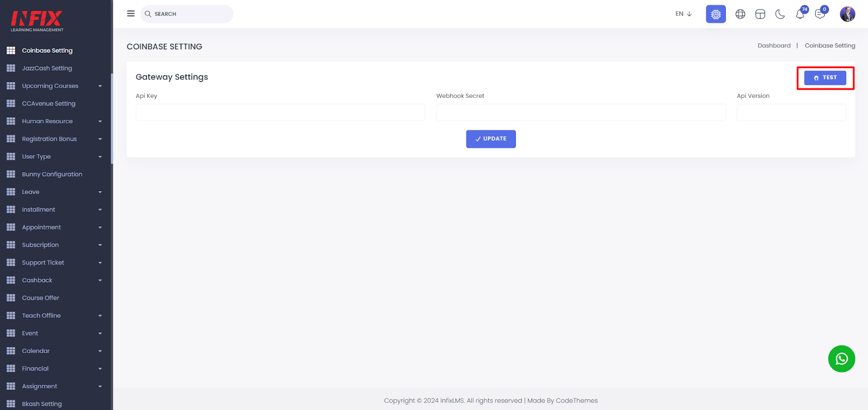The width and height of the screenshot is (868, 410).
Task: Click grid icon beside Bkash Setting
Action: pos(11,404)
